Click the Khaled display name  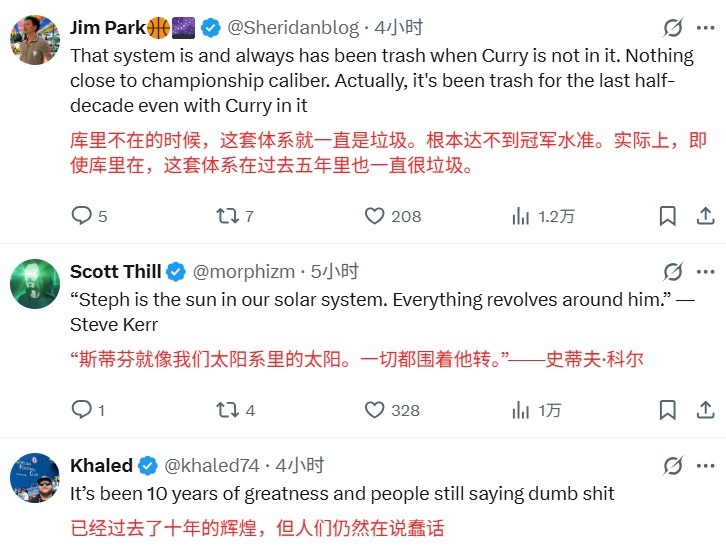tap(101, 466)
